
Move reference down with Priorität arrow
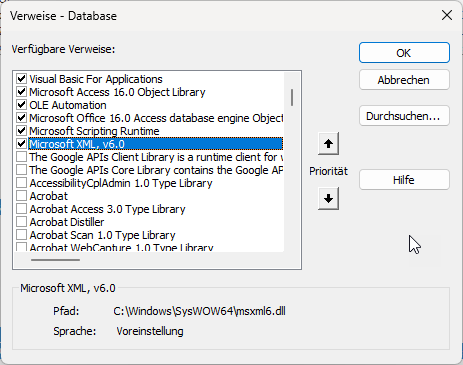coord(328,199)
